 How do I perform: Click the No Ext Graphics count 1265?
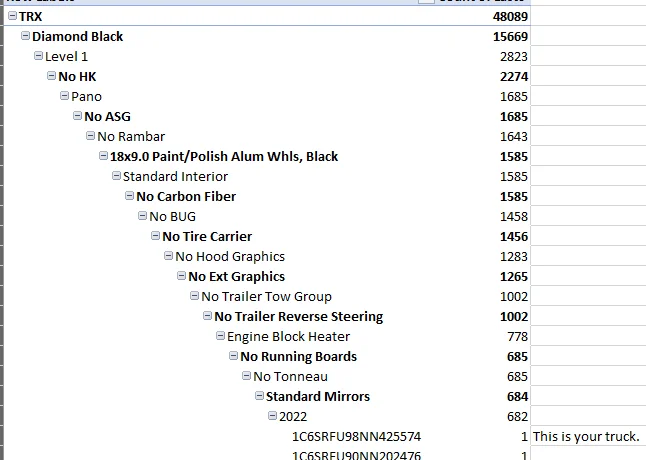pyautogui.click(x=514, y=276)
